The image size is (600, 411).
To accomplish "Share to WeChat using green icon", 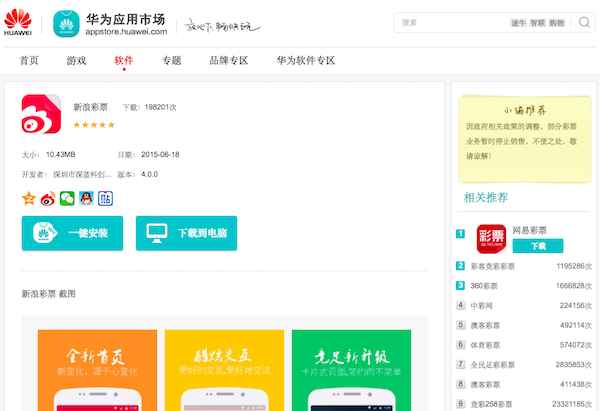I will point(67,198).
